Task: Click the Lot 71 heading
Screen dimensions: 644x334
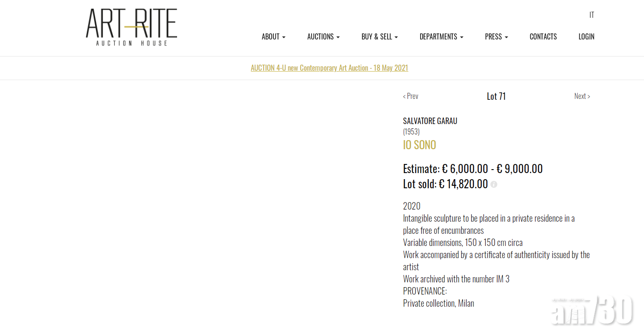Action: coord(496,96)
